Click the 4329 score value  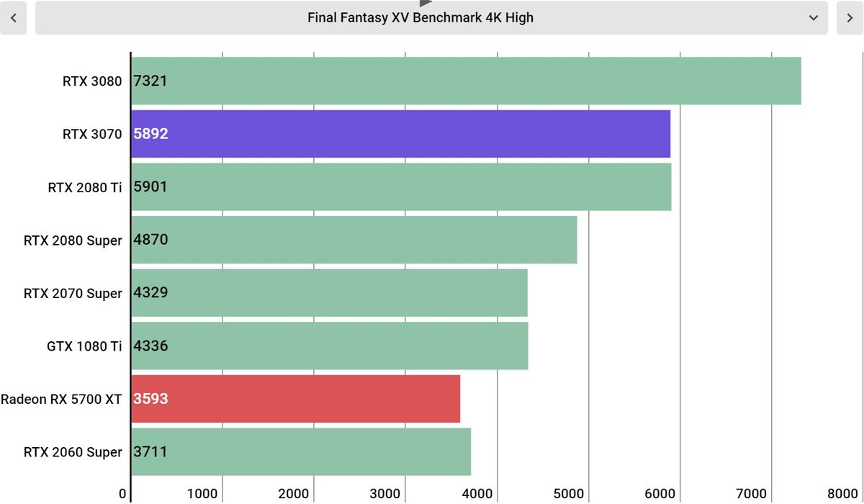click(151, 292)
